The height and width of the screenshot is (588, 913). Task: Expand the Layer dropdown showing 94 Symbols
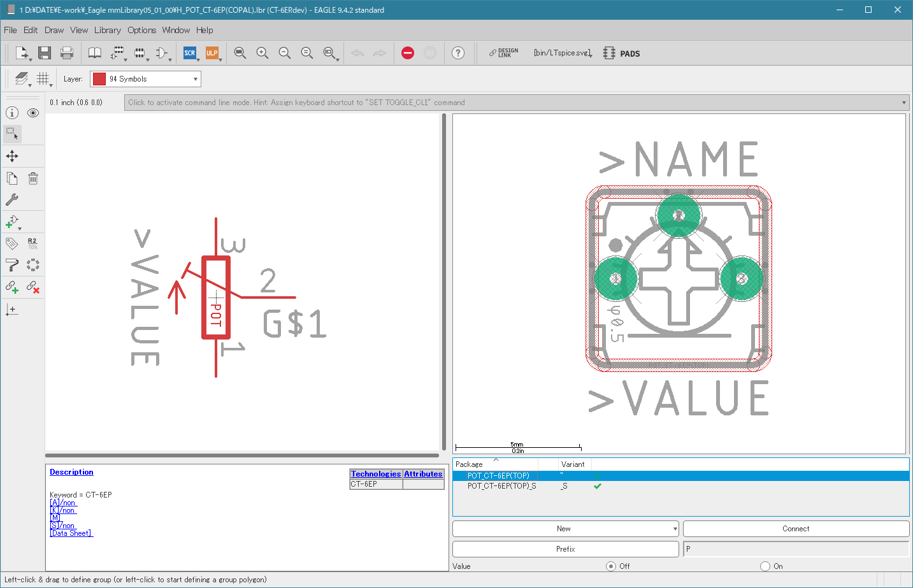[196, 79]
